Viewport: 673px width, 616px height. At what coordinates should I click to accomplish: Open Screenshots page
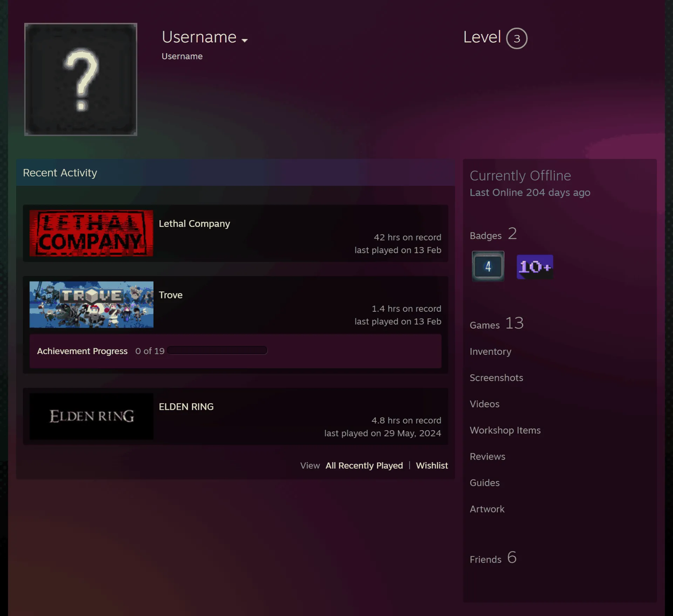(x=496, y=378)
